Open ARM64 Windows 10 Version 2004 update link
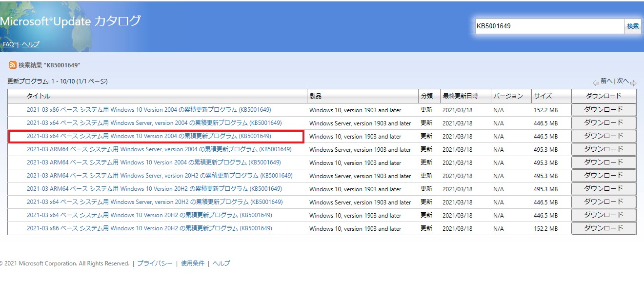The height and width of the screenshot is (283, 644). (x=154, y=162)
